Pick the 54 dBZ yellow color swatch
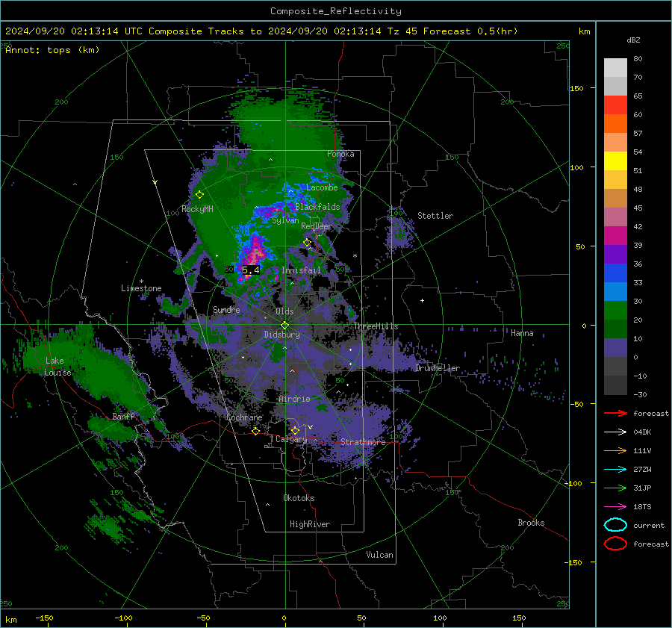The image size is (672, 628). click(615, 161)
